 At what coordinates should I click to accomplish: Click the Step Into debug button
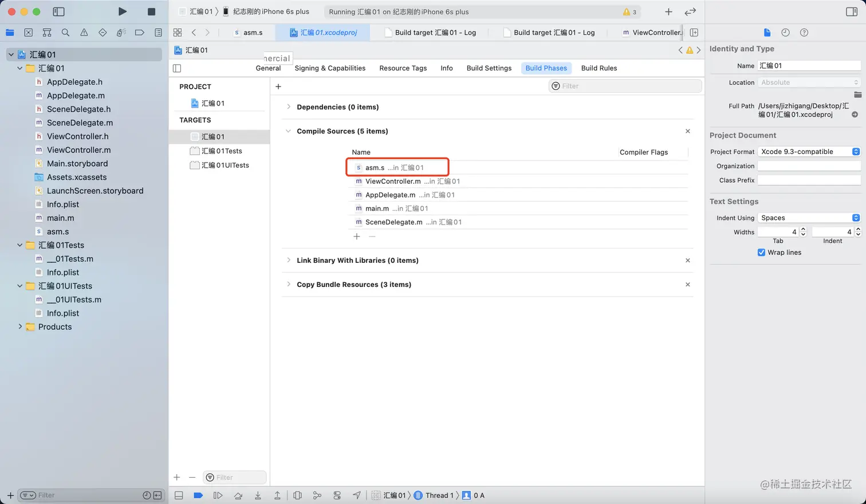tap(258, 495)
